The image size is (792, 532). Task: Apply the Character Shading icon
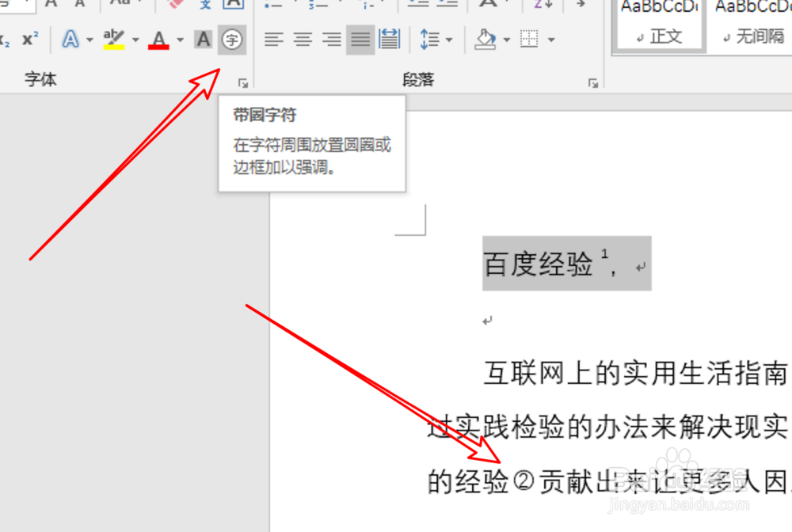(x=203, y=39)
